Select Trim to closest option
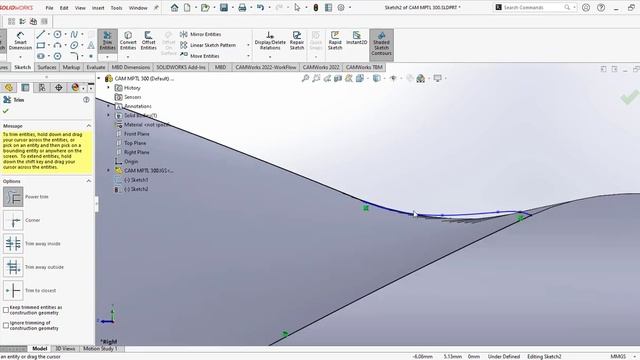Viewport: 640px width, 360px height. pos(13,291)
